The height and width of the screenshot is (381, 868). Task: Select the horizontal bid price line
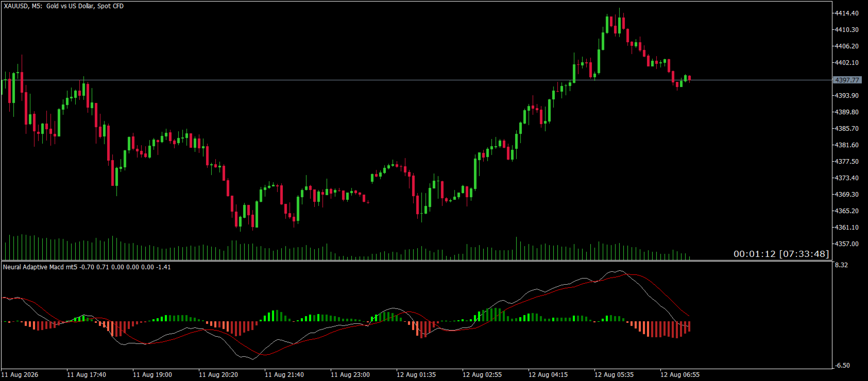tap(416, 80)
